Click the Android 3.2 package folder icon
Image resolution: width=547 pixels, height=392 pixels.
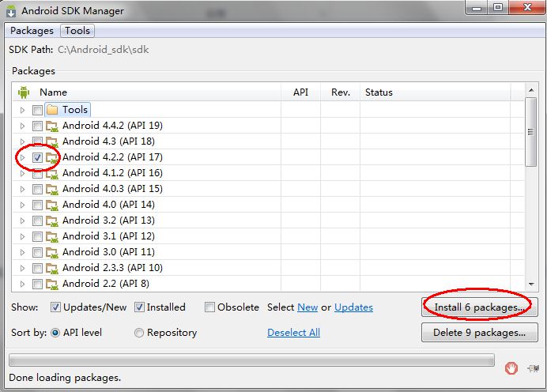coord(52,220)
